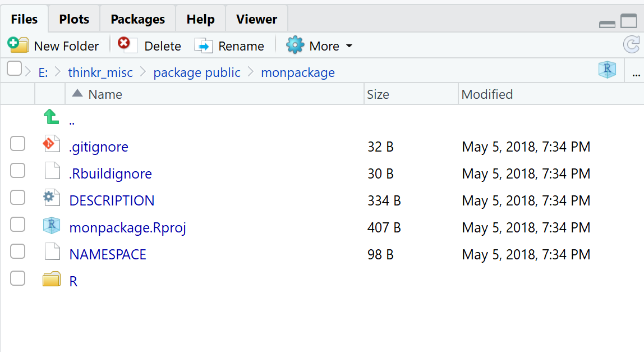This screenshot has height=352, width=644.
Task: Click the refresh file listing icon
Action: (x=632, y=45)
